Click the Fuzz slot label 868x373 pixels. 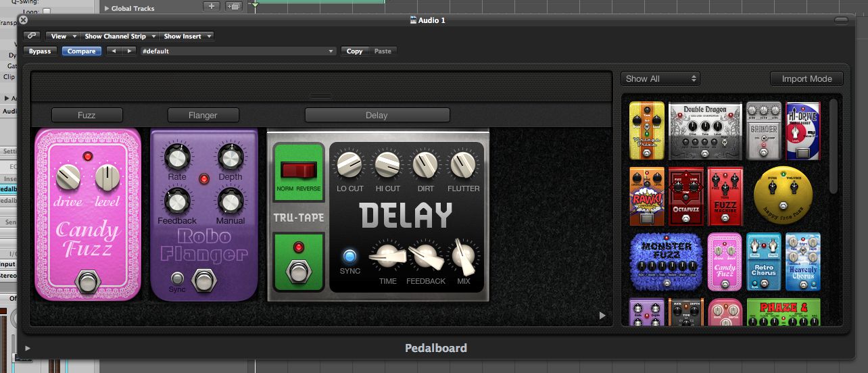pyautogui.click(x=87, y=115)
